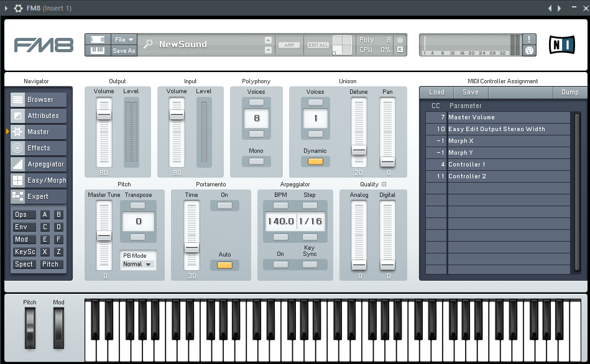The image size is (590, 364).
Task: Open the KeySc key scaling page
Action: (x=24, y=252)
